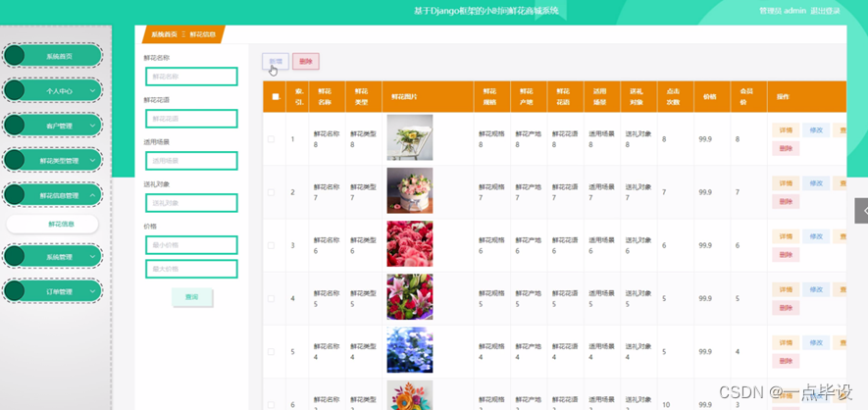The image size is (868, 410).
Task: Click 修改 for row 鲜花名称6
Action: click(816, 236)
